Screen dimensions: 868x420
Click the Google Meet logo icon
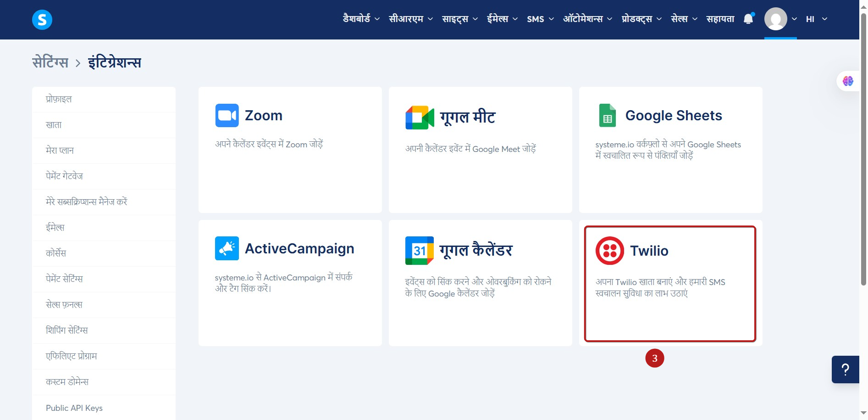420,118
